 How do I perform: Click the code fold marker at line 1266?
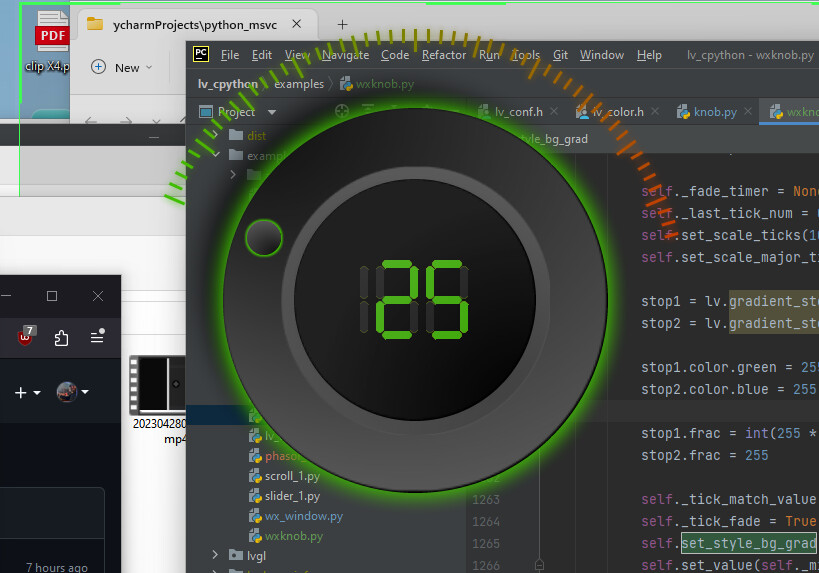[x=540, y=565]
